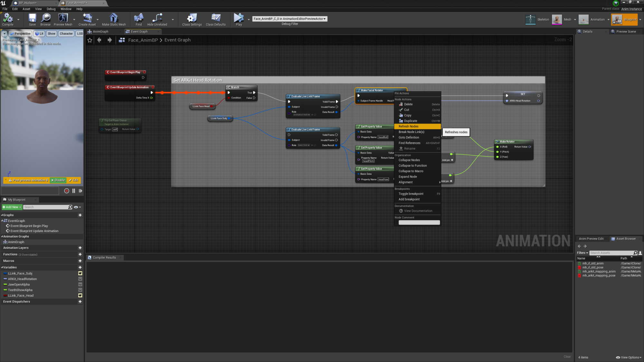Toggle visibility eye of TeethShowAlpha variable
Screen dimensions: 644x362
[x=80, y=290]
